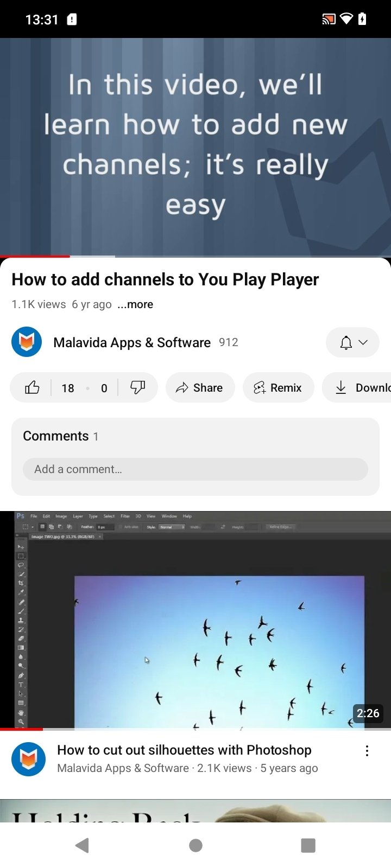391x868 pixels.
Task: Open the Comments section header
Action: (61, 436)
